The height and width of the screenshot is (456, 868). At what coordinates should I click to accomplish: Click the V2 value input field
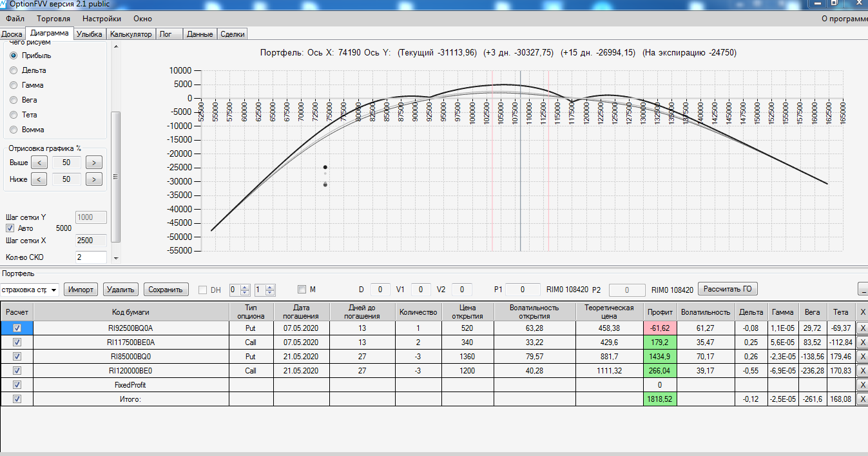[462, 290]
